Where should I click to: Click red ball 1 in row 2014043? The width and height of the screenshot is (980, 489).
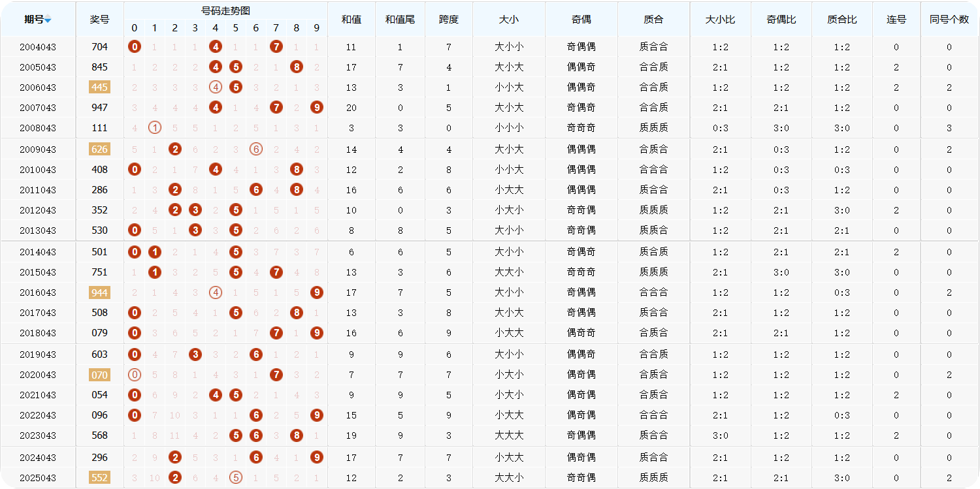[x=155, y=252]
